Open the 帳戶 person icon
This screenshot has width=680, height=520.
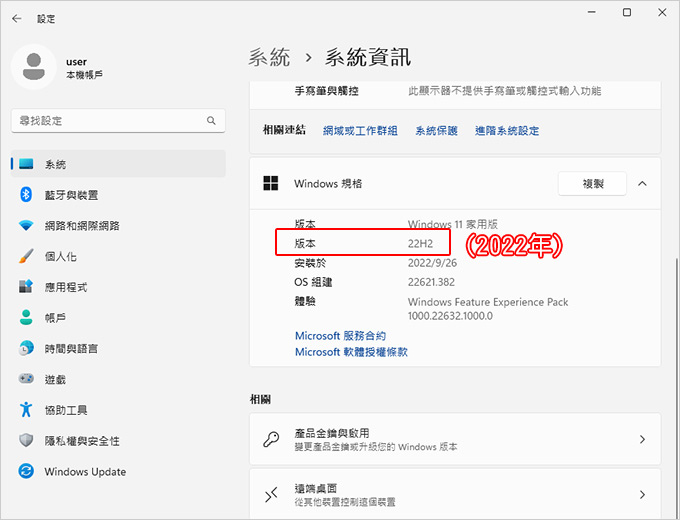pos(26,317)
